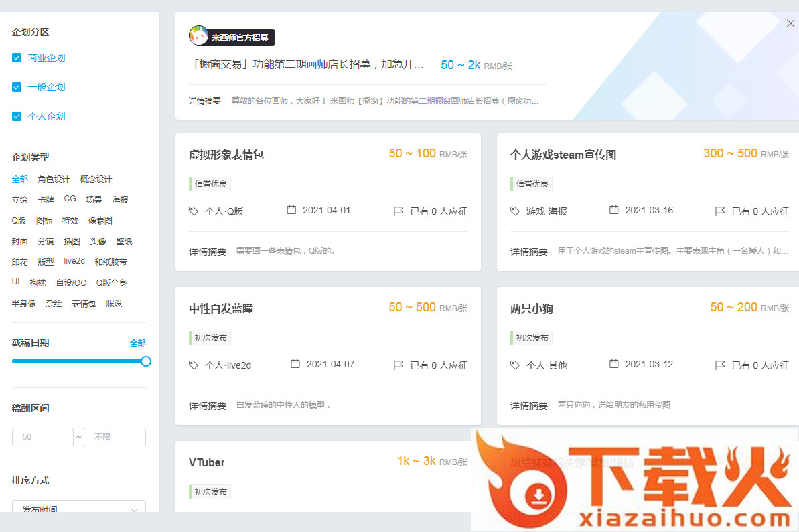Screen dimensions: 799x532
Task: Click tag icon beside 游戏·海报
Action: point(514,211)
